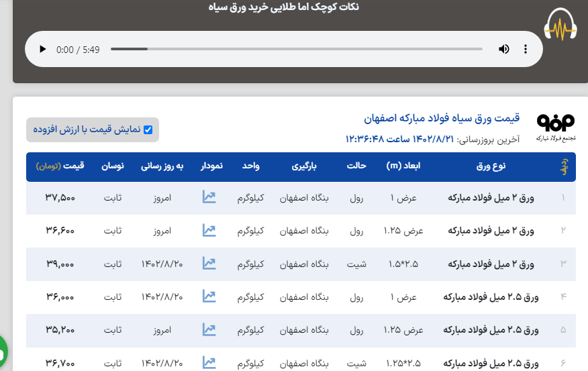Open chart icon for row 2

click(x=209, y=230)
